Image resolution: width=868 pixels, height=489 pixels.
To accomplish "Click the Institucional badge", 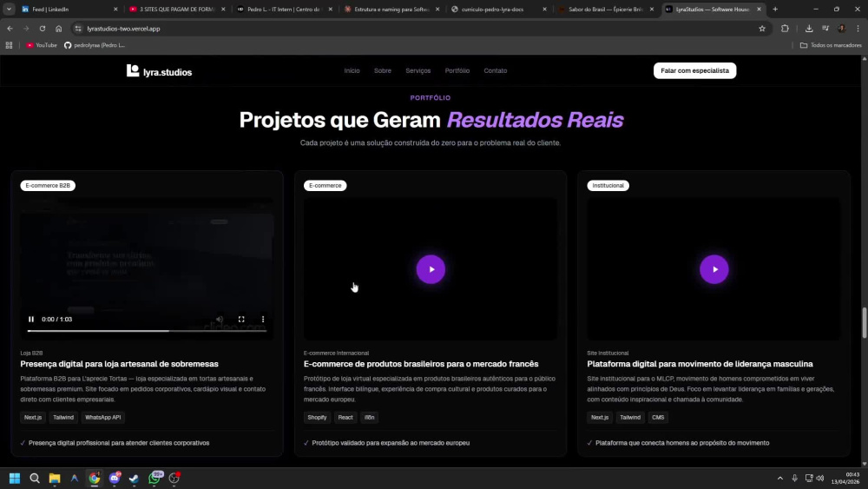I will pos(608,186).
